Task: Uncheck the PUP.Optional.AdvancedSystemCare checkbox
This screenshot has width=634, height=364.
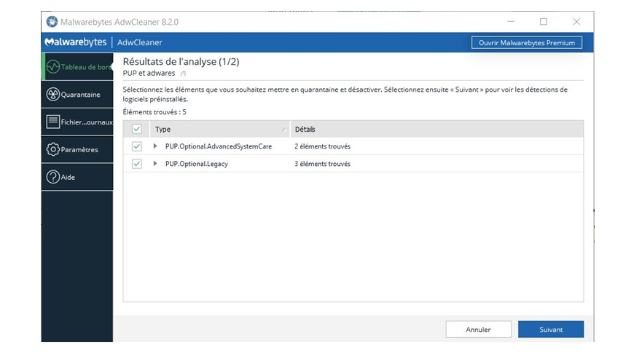Action: 137,146
